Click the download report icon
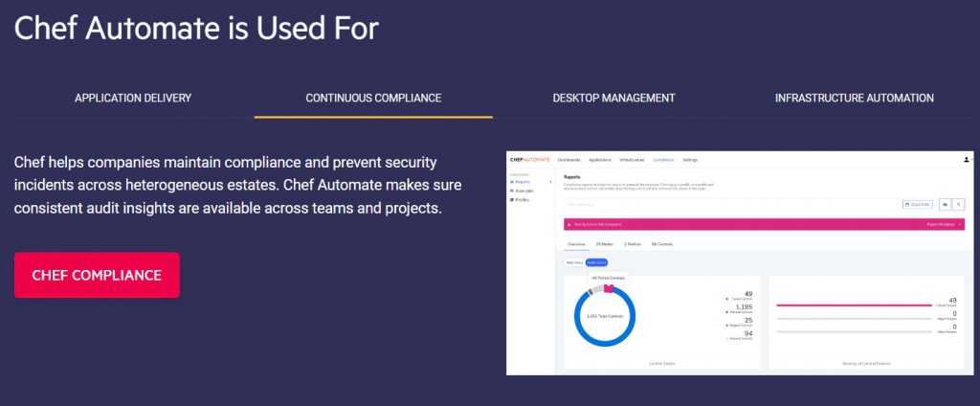The height and width of the screenshot is (406, 980). [946, 204]
